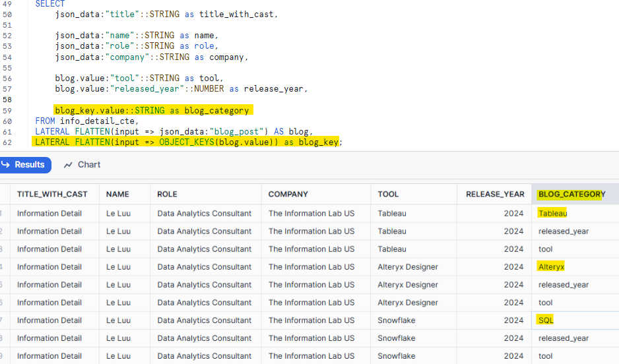
Task: Click the highlighted Alteryx cell in BLOG_CATEGORY
Action: coord(551,267)
